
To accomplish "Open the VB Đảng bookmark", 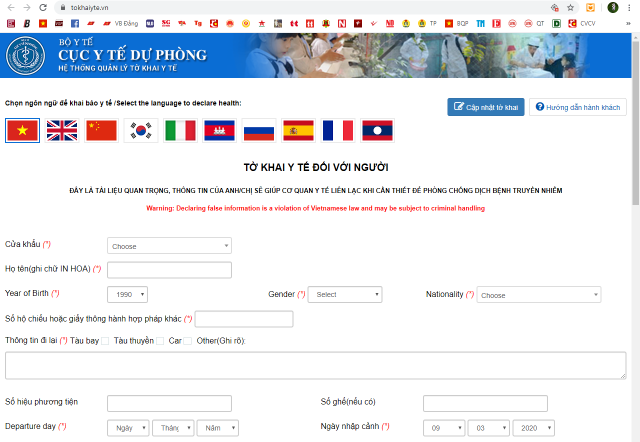I will click(121, 22).
